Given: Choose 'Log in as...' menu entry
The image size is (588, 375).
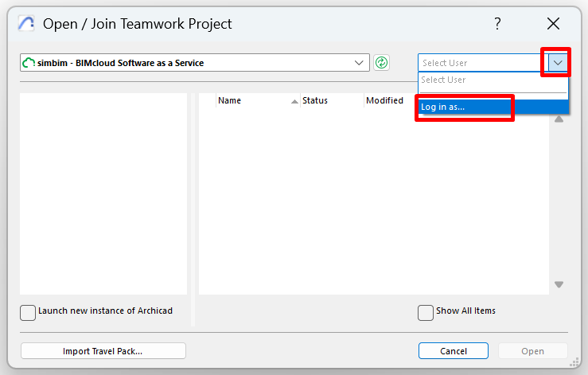Looking at the screenshot, I should (493, 107).
